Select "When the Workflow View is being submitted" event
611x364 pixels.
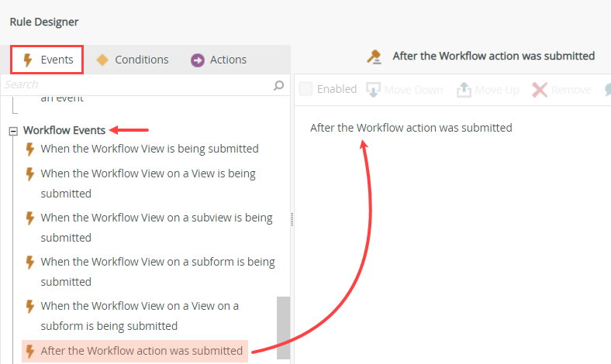click(x=150, y=149)
